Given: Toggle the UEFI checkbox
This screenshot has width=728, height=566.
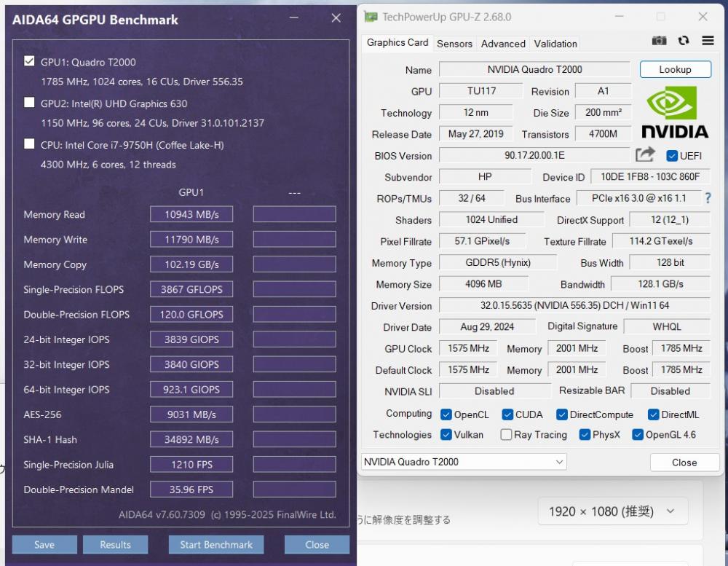Looking at the screenshot, I should (x=672, y=156).
